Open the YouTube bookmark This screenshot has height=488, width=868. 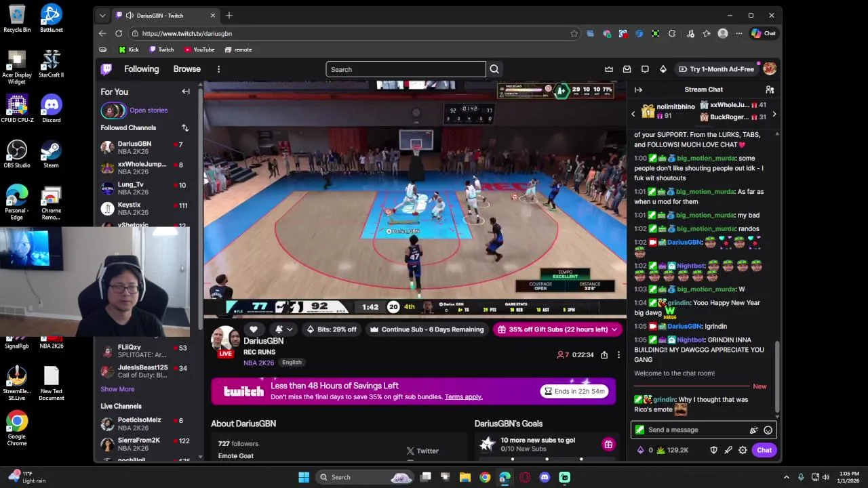[x=199, y=49]
